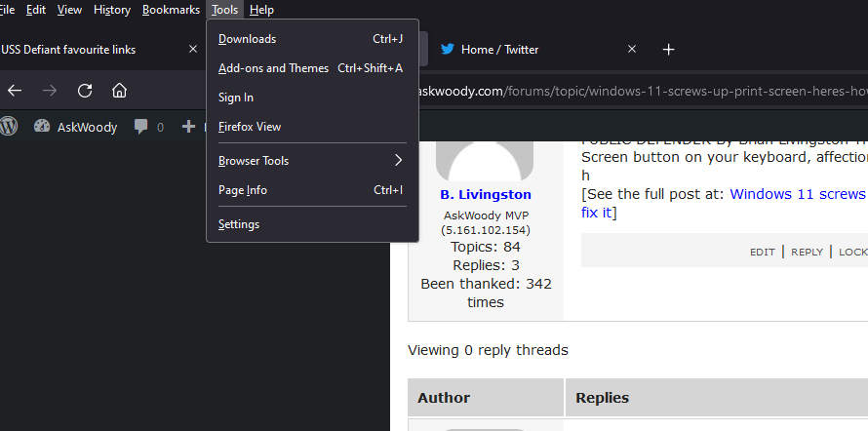Open Settings from the Tools menu

(x=239, y=224)
